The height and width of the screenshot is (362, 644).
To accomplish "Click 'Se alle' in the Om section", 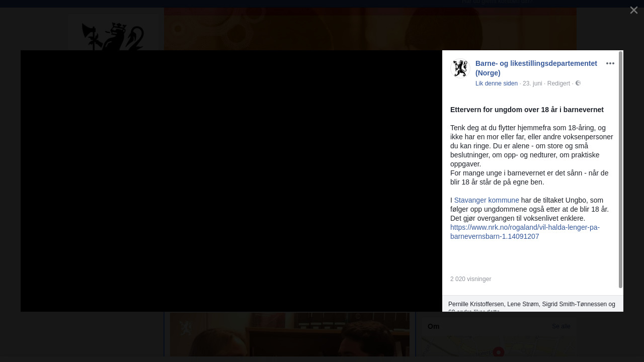I will [x=561, y=327].
